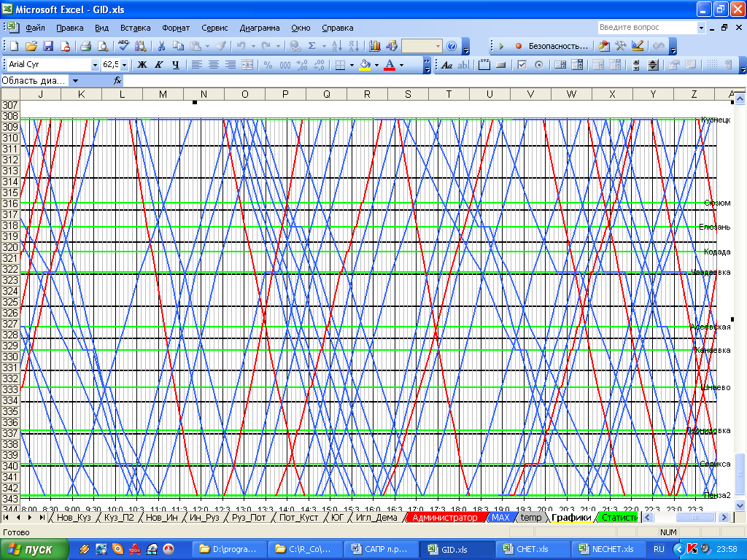Sort ascending А-Я
The height and width of the screenshot is (560, 747).
pos(337,46)
